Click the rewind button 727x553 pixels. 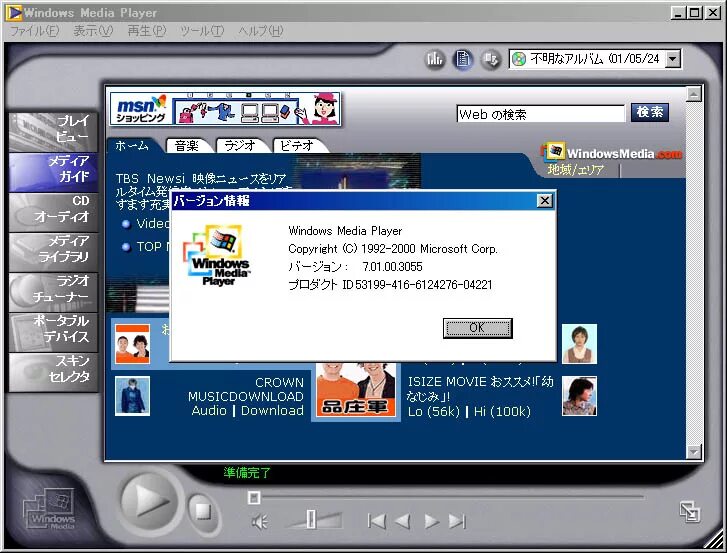coord(402,521)
